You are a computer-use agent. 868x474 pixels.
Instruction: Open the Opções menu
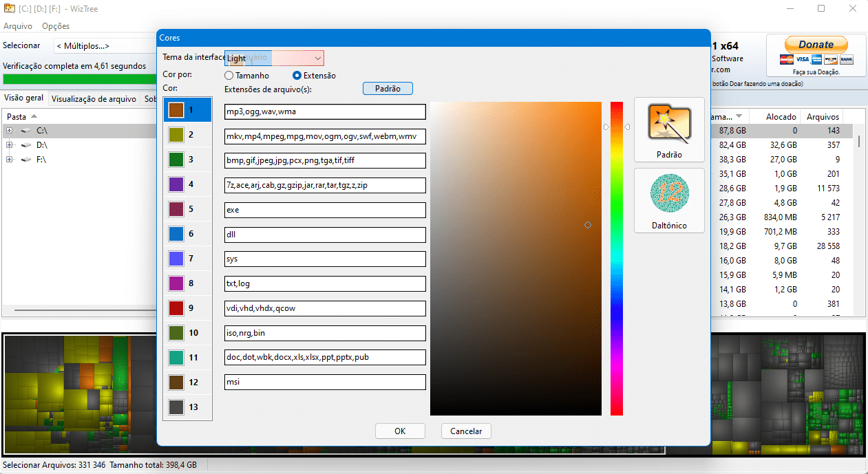pyautogui.click(x=56, y=26)
